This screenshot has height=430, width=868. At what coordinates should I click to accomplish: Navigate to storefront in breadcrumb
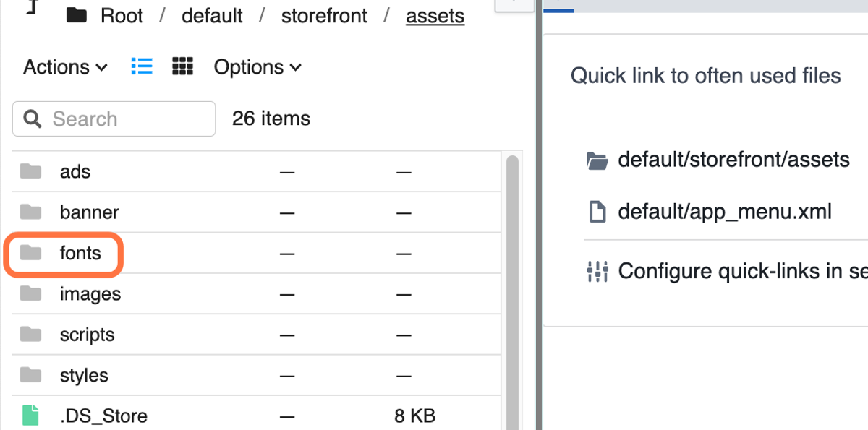[324, 16]
